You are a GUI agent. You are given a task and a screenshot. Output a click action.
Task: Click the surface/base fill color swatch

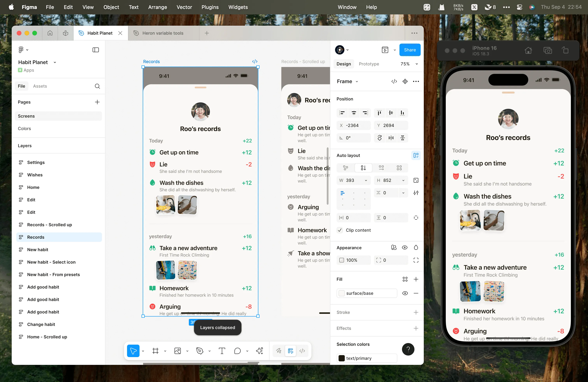pyautogui.click(x=341, y=293)
